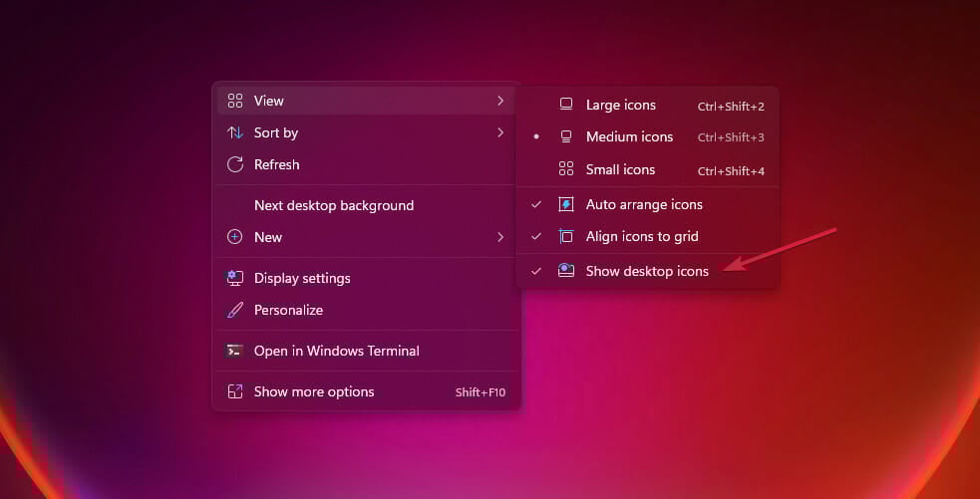Toggle the Align icons to grid checkmark
This screenshot has width=980, height=499.
click(536, 236)
